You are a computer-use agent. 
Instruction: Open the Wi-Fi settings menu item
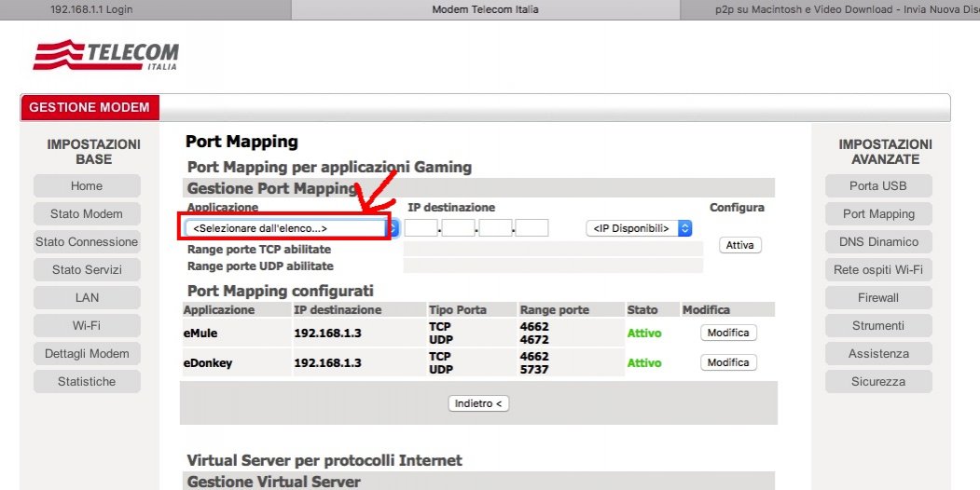coord(87,325)
